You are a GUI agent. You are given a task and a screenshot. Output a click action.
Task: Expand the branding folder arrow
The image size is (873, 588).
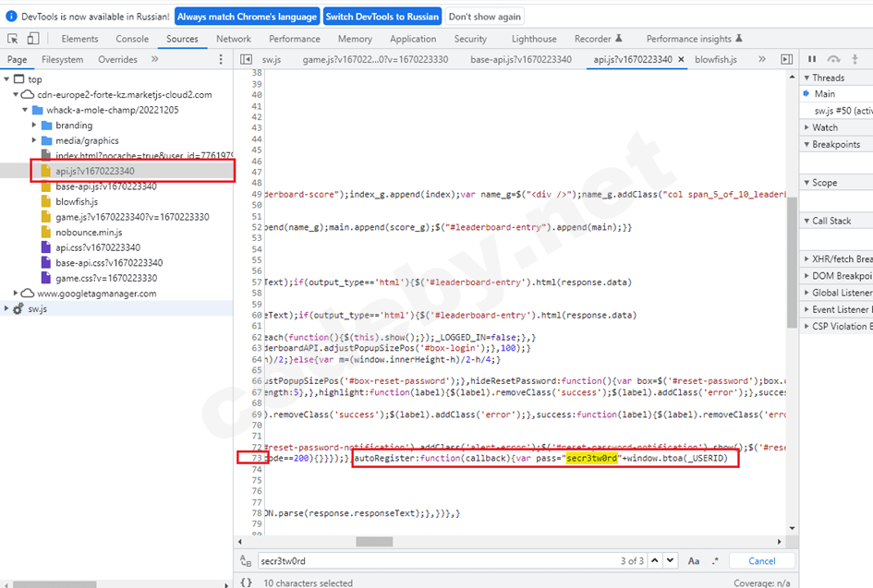coord(34,126)
